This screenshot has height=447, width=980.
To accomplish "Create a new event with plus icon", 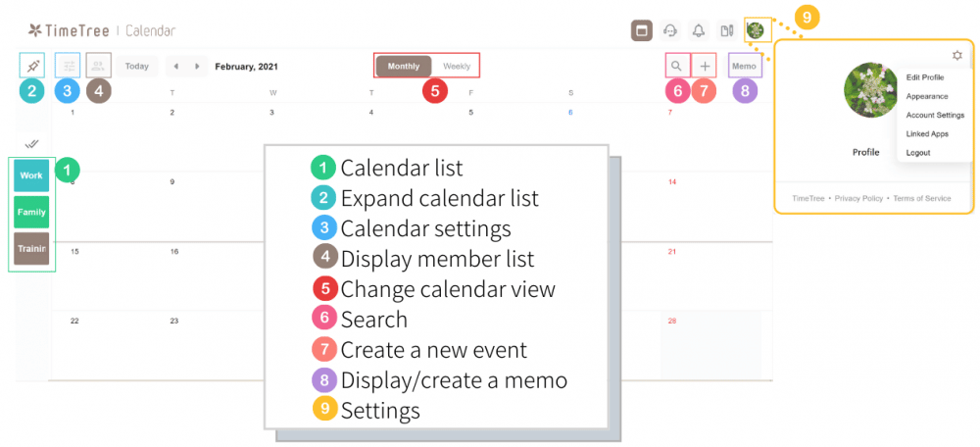I will point(705,66).
